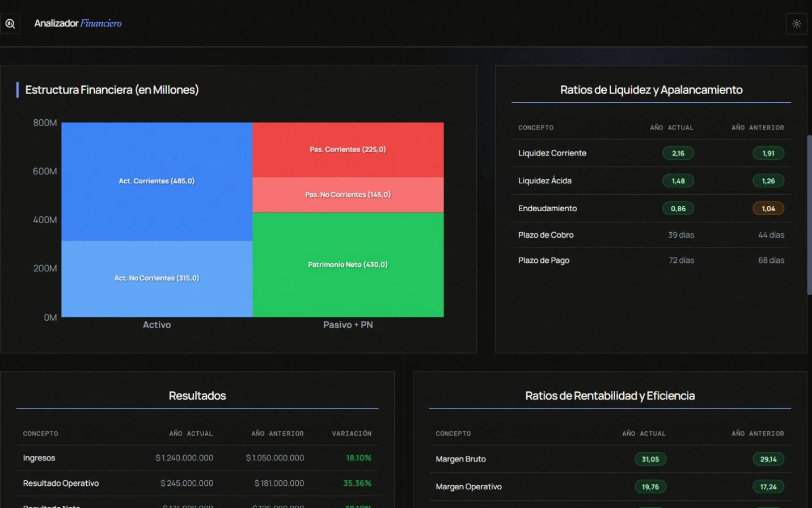812x508 pixels.
Task: Click the Resultado Operativo row label
Action: (61, 484)
